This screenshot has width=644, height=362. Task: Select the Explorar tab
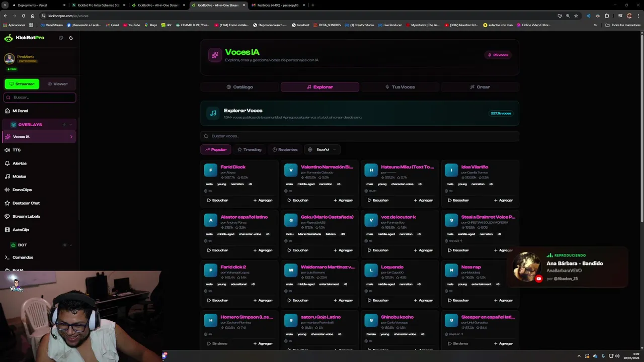(319, 87)
